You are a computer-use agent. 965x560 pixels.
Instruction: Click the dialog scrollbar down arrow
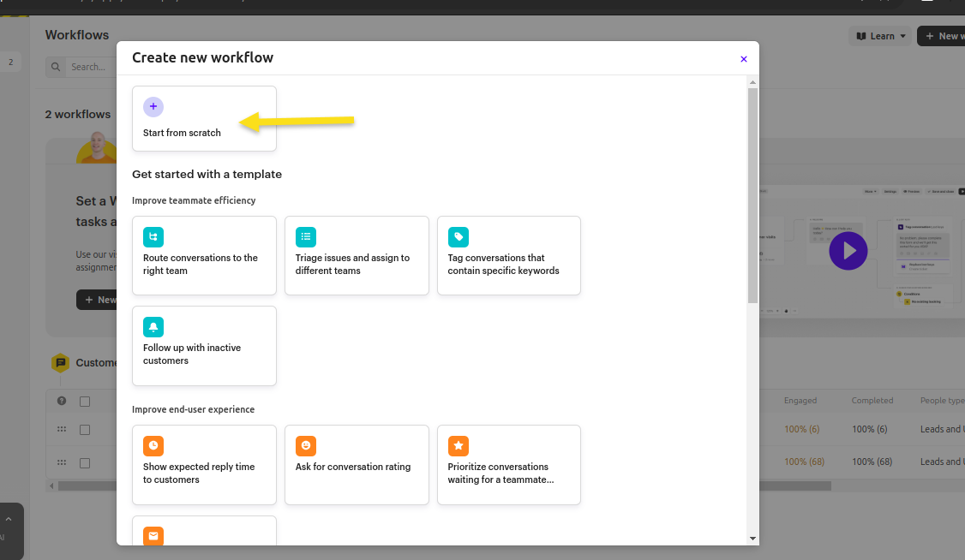(x=752, y=539)
